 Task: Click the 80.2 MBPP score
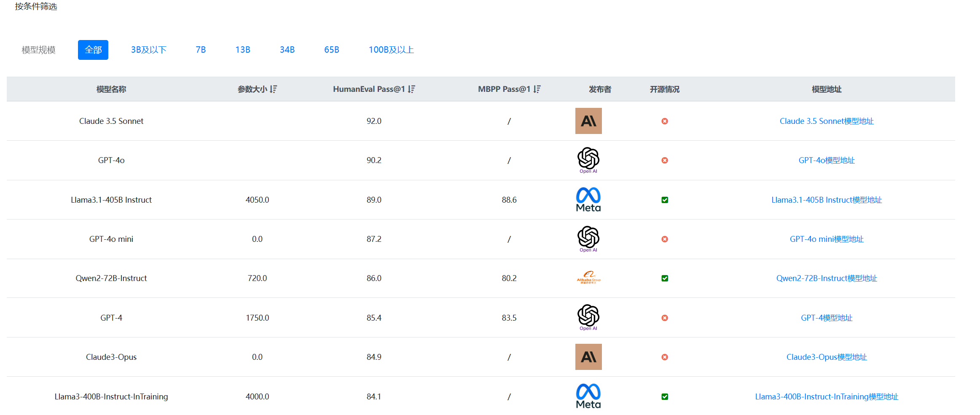pyautogui.click(x=509, y=278)
